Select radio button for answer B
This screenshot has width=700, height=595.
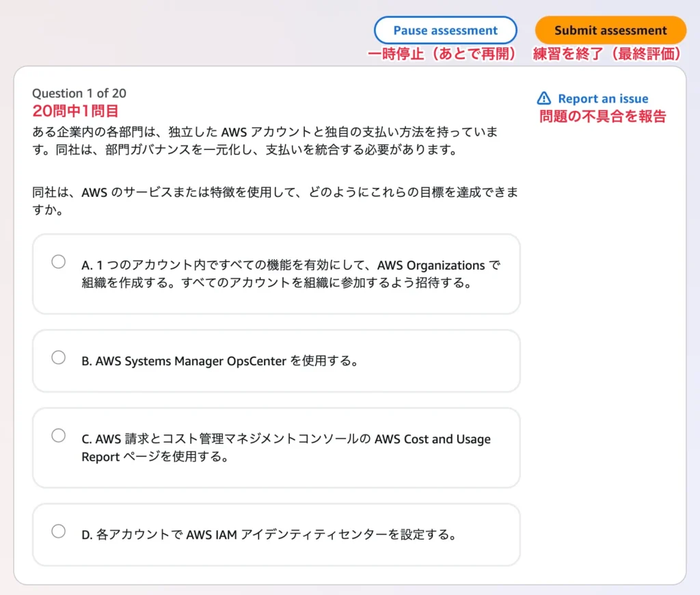click(x=59, y=358)
